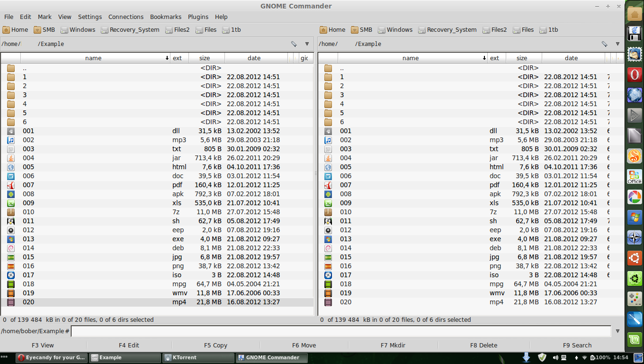644x364 pixels.
Task: Click the left panel bookmark pencil icon
Action: [x=294, y=44]
